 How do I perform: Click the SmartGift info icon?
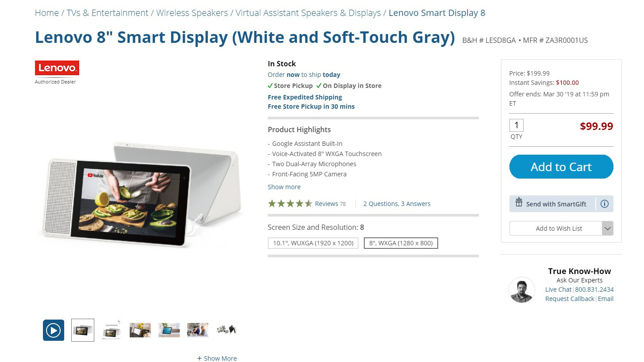click(605, 204)
